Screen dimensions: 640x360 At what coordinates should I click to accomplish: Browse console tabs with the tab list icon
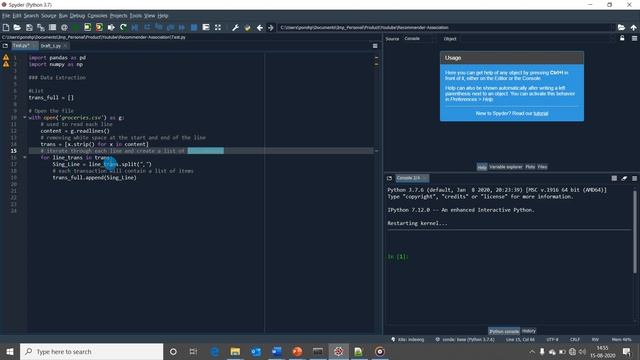pyautogui.click(x=389, y=178)
